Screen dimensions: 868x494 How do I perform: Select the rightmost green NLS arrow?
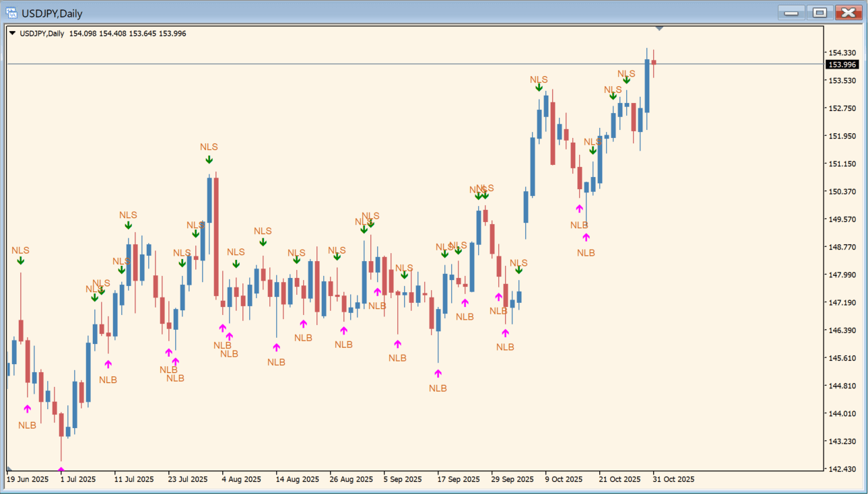coord(626,80)
